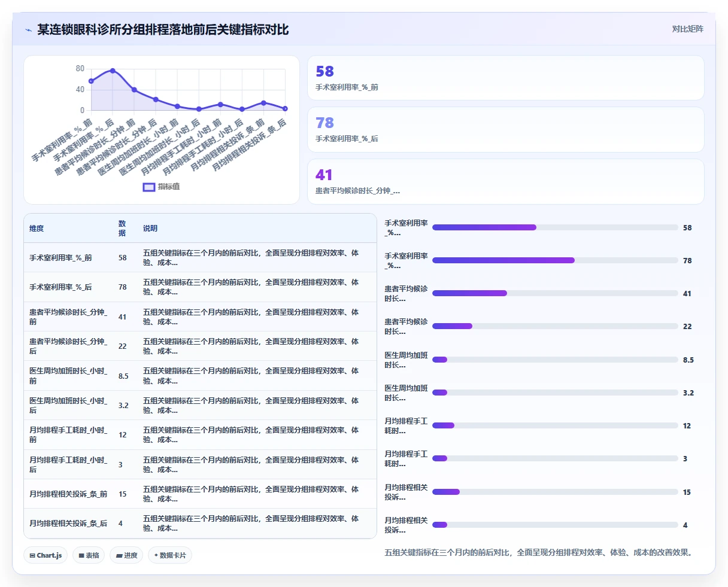Click the footer summary text below the progress bars

pos(540,553)
